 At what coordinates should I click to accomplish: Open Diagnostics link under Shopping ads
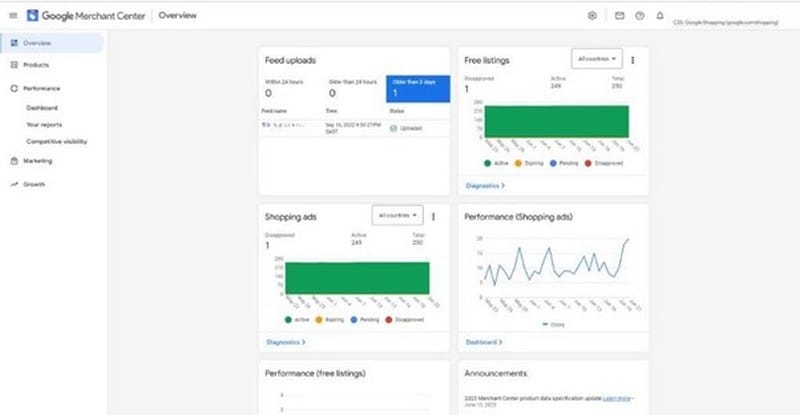tap(286, 342)
